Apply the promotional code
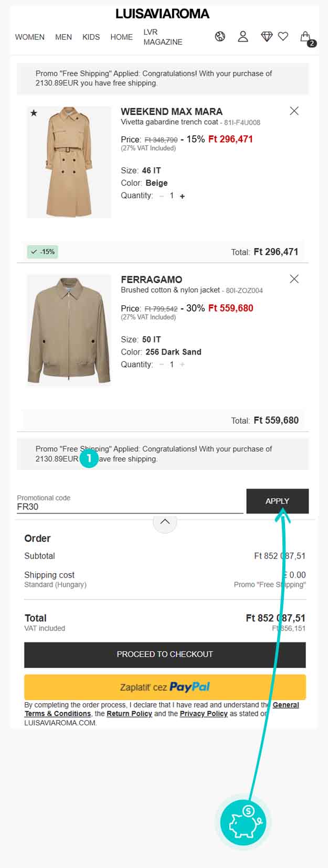The height and width of the screenshot is (868, 328). click(277, 501)
